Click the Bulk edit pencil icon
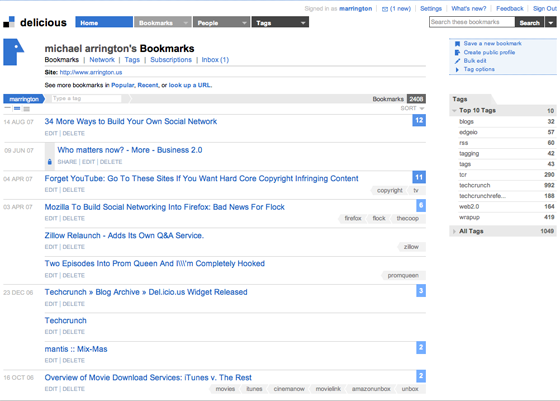This screenshot has height=401, width=560. (457, 61)
